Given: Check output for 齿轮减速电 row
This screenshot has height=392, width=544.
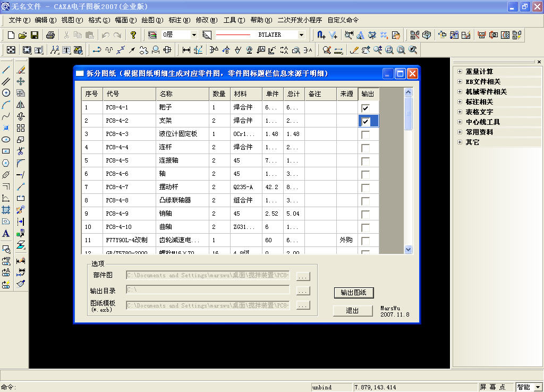Looking at the screenshot, I should coord(365,241).
